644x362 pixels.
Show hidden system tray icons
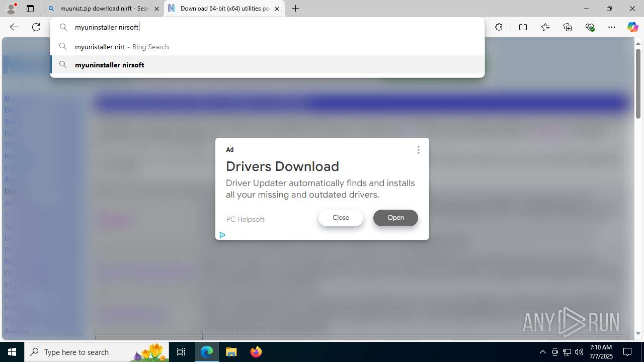[x=542, y=352]
